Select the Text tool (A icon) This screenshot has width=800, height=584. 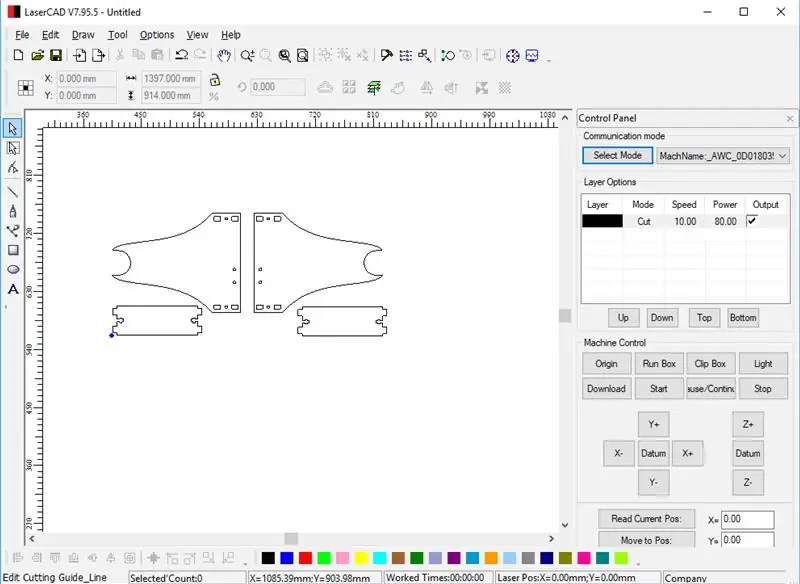coord(13,289)
